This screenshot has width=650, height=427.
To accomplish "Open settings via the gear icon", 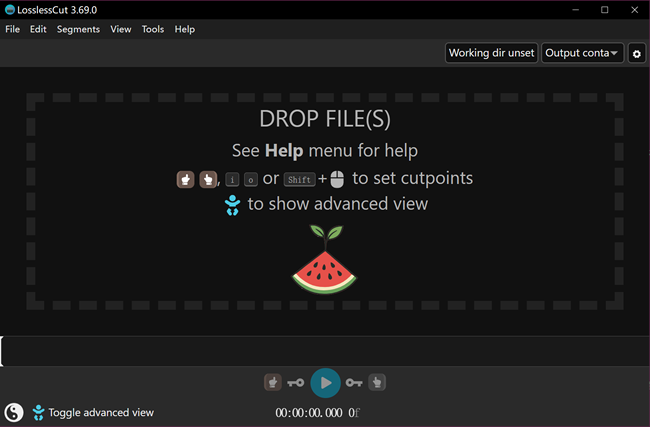I will pyautogui.click(x=637, y=53).
